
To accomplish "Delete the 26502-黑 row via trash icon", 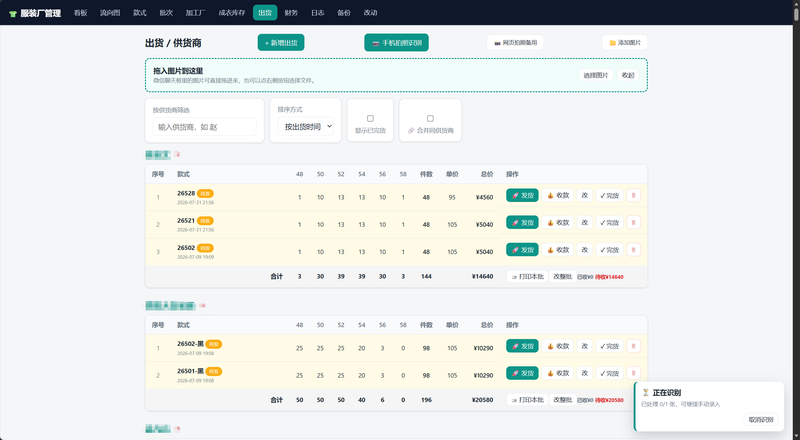I will point(633,346).
